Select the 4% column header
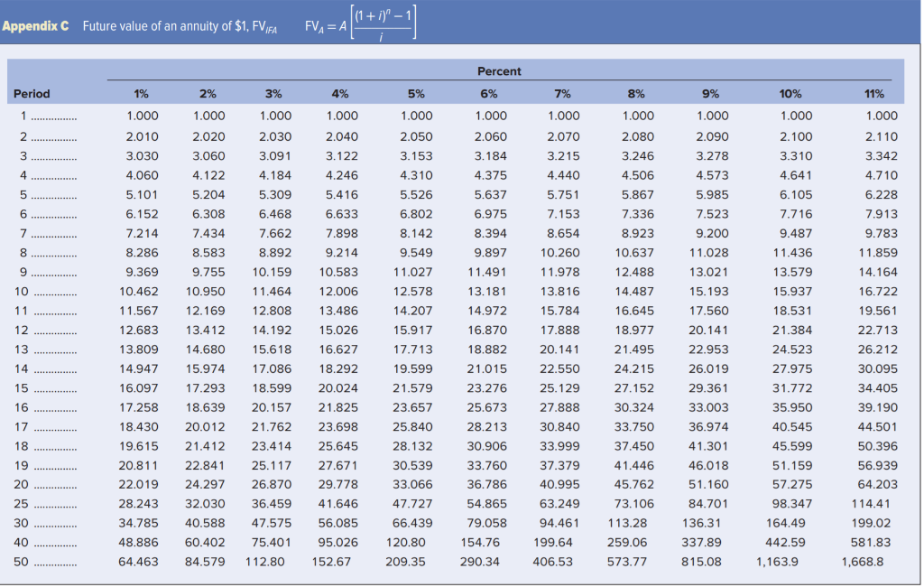The width and height of the screenshot is (924, 587). pyautogui.click(x=340, y=94)
